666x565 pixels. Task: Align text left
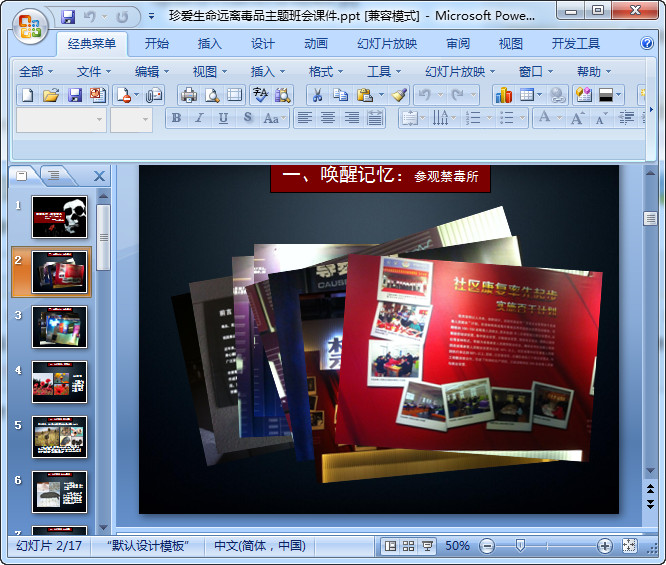point(305,118)
